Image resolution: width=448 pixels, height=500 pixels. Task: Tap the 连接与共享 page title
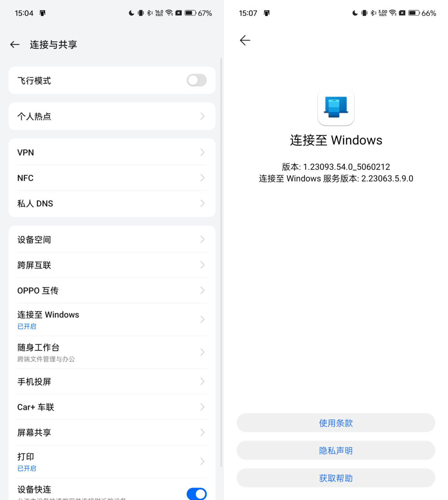point(54,45)
